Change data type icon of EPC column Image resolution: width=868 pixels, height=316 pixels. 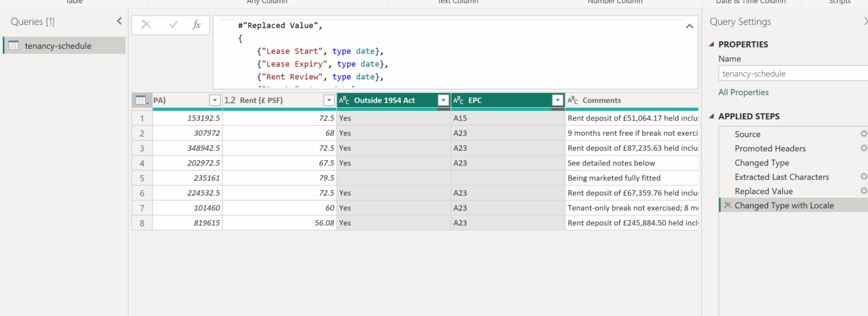(x=458, y=100)
